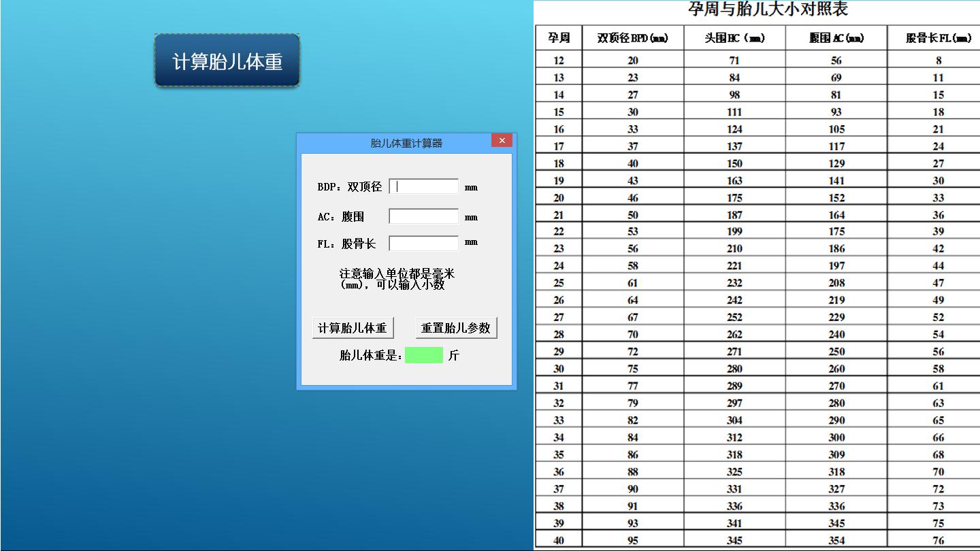Click the 重置胎儿参数 reset button
Viewport: 980px width, 551px height.
(x=456, y=327)
